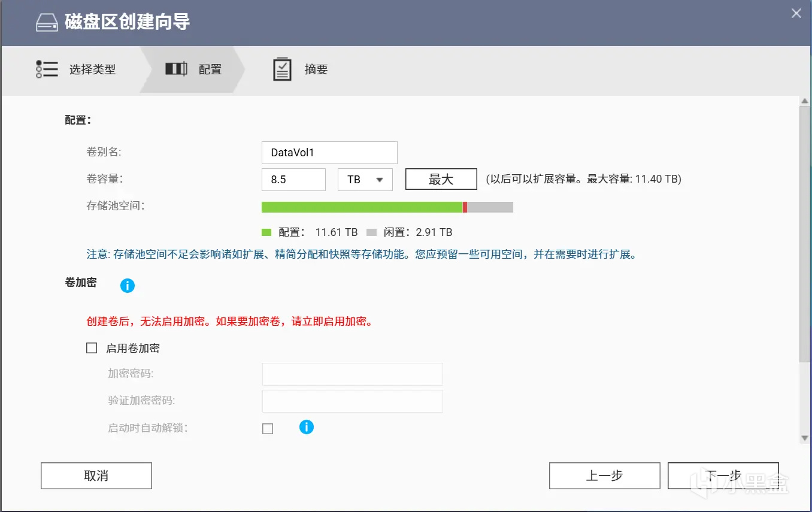The height and width of the screenshot is (512, 812).
Task: Set capacity with the 最大 button
Action: pos(441,179)
